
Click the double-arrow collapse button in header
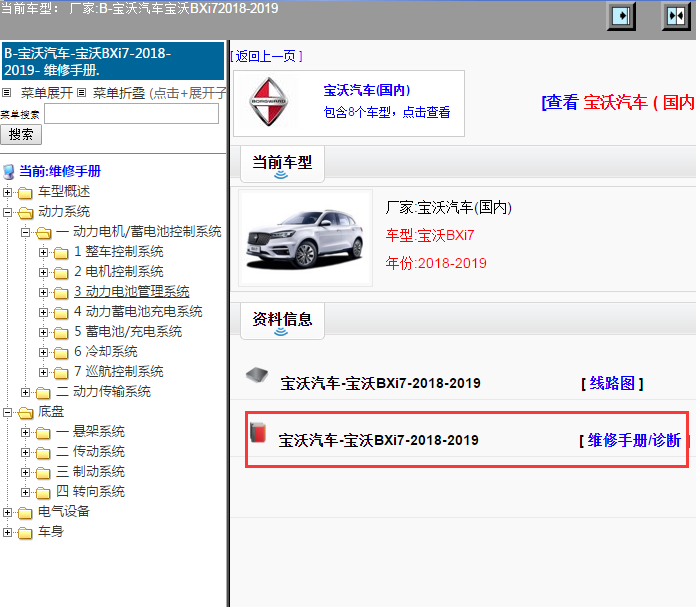coord(676,16)
